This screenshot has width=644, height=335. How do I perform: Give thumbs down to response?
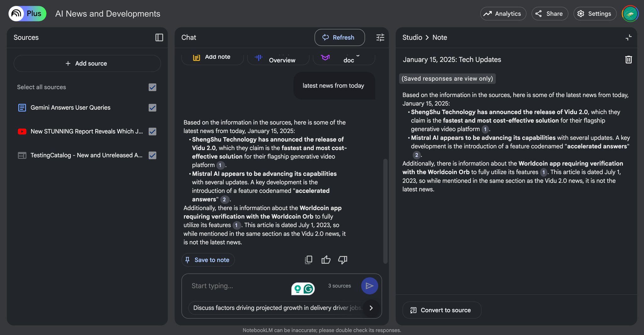point(342,260)
